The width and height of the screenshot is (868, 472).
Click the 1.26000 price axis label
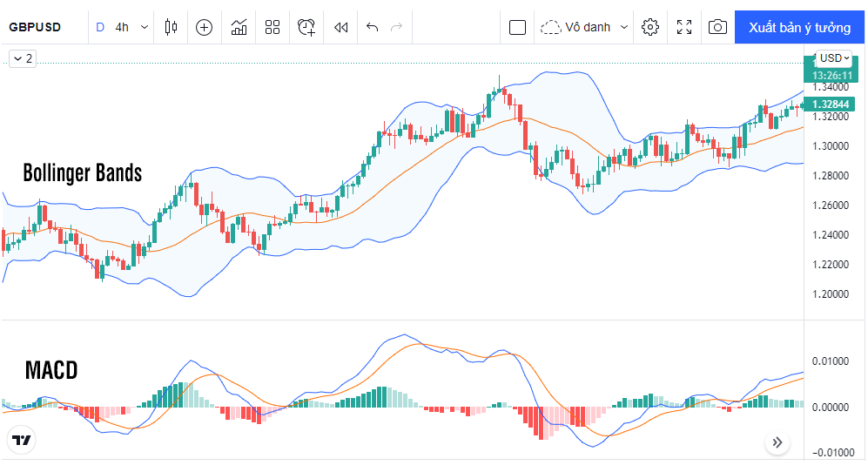tap(830, 206)
